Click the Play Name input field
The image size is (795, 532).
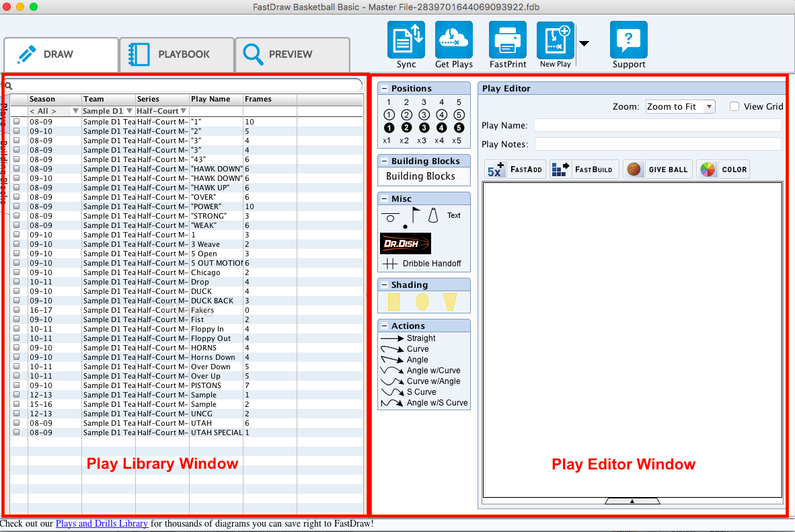pyautogui.click(x=658, y=125)
